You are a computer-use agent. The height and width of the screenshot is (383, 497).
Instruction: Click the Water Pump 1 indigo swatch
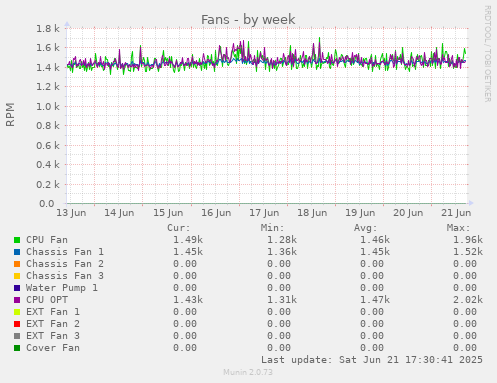(17, 288)
